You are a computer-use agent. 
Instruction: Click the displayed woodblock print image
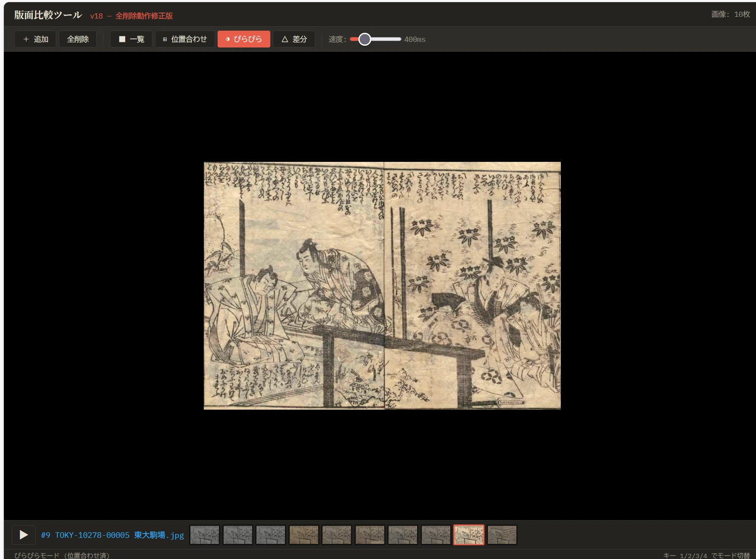382,286
